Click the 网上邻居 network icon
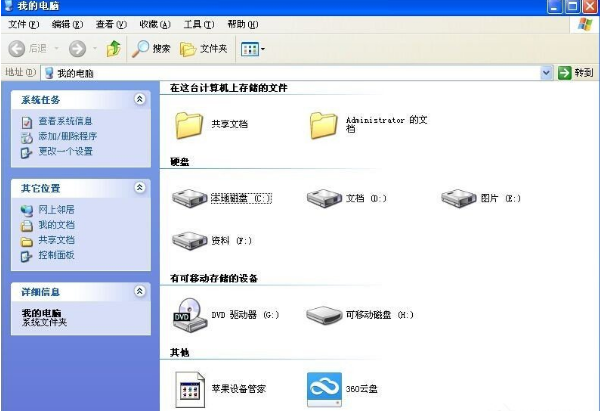 26,210
